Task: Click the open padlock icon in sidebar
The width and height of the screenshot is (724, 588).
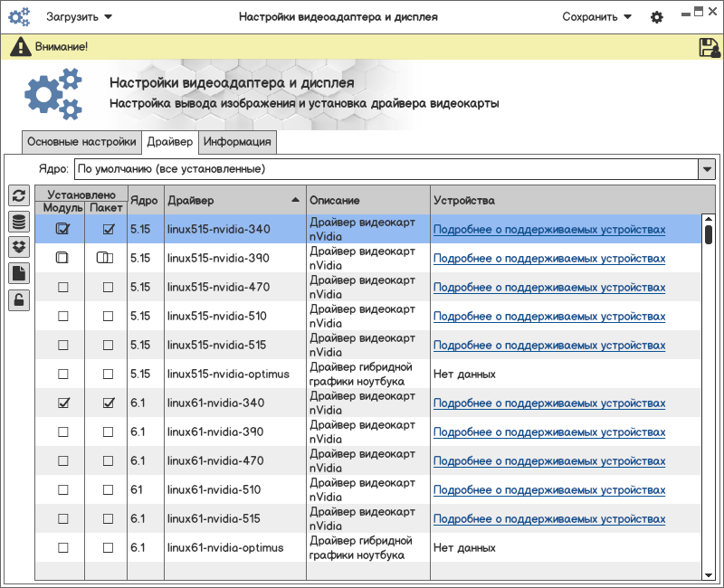Action: pos(18,299)
